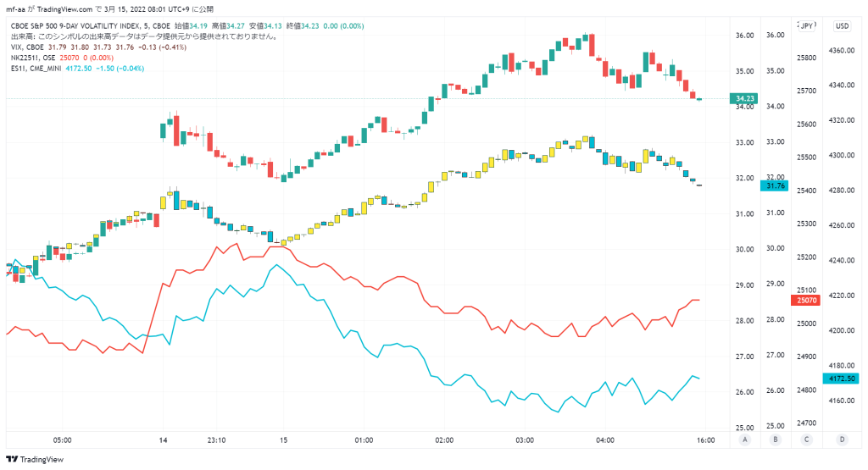Click the D scale label circle

click(842, 440)
